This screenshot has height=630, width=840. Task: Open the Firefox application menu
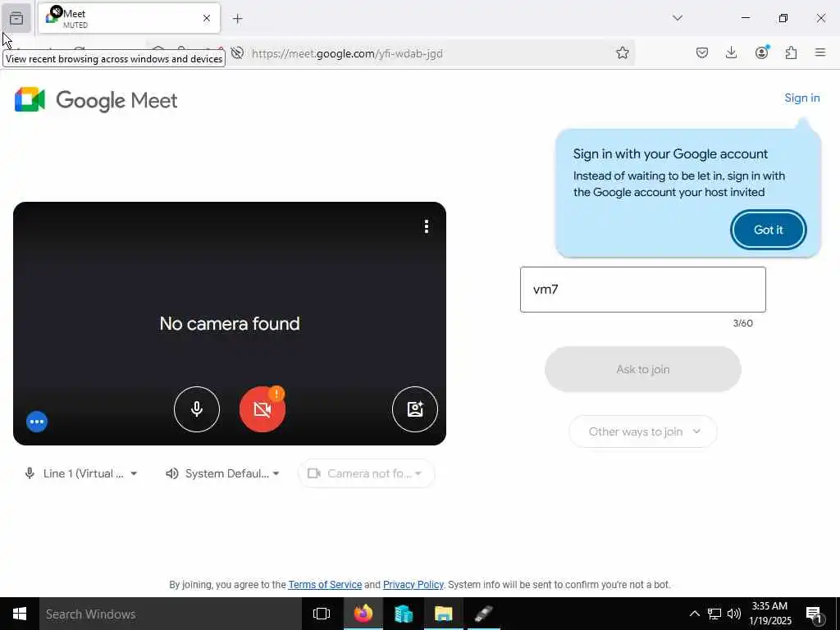(x=820, y=52)
